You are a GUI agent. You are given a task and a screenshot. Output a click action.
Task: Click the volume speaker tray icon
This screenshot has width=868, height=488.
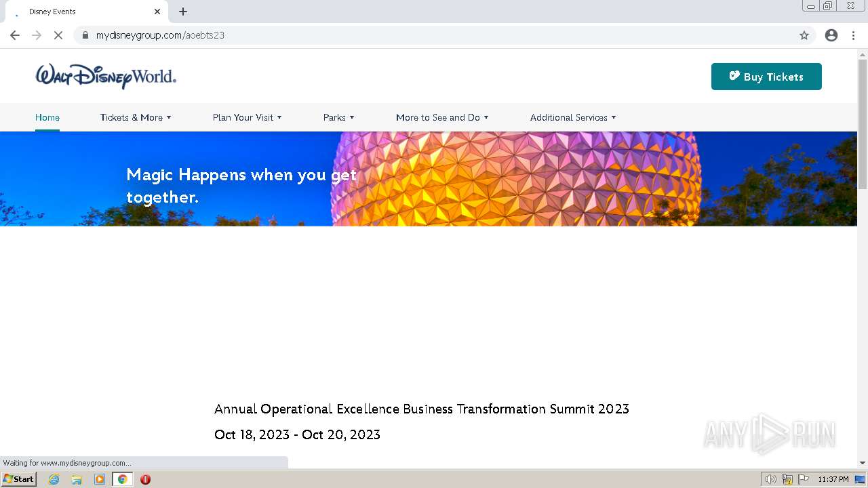[x=770, y=479]
